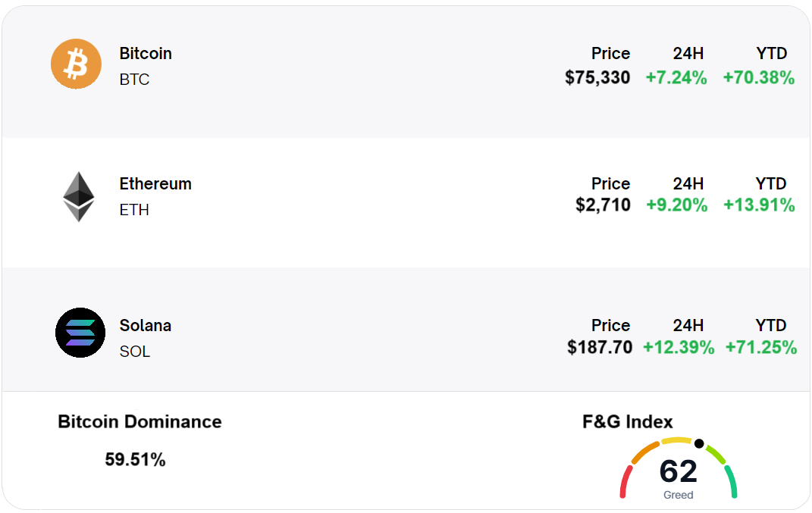Image resolution: width=812 pixels, height=513 pixels.
Task: Click the Solana logo icon
Action: click(x=80, y=333)
